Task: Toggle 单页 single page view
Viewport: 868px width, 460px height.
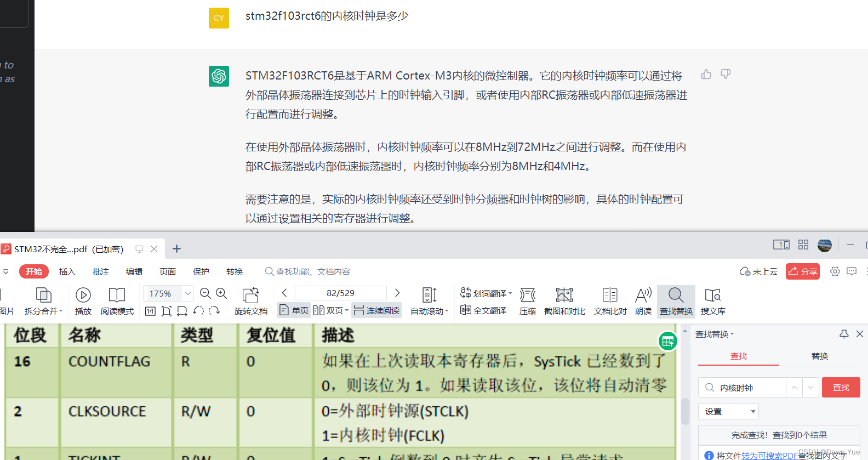Action: [x=294, y=310]
